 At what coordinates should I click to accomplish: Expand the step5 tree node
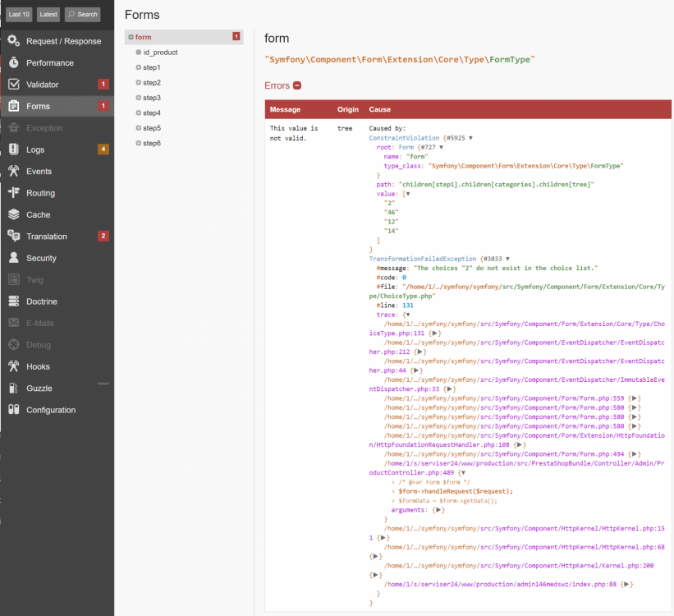[x=139, y=128]
